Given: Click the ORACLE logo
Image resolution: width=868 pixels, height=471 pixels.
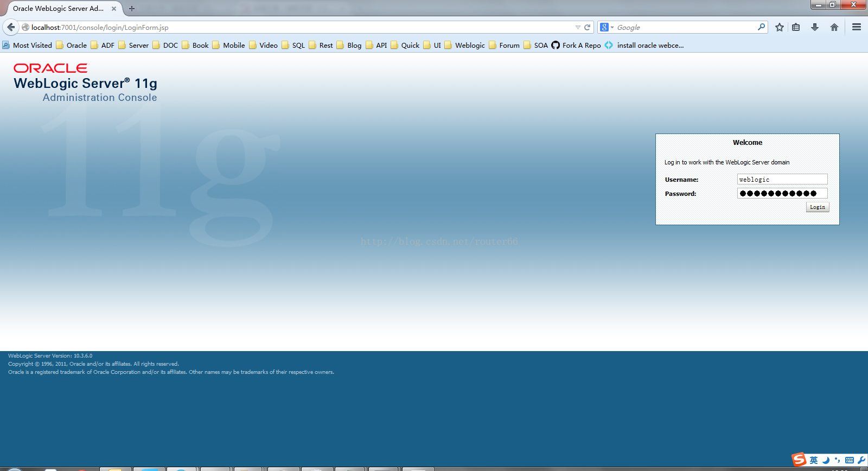Looking at the screenshot, I should [x=50, y=68].
